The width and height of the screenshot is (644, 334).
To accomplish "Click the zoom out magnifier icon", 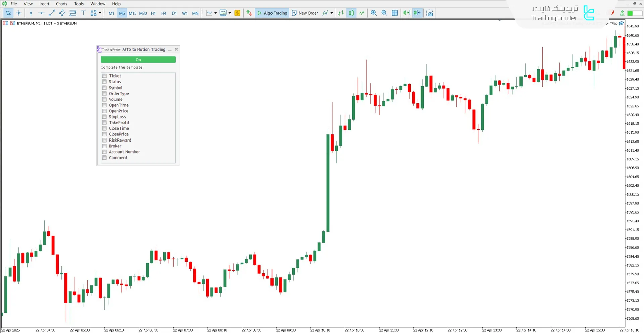I will (x=384, y=13).
